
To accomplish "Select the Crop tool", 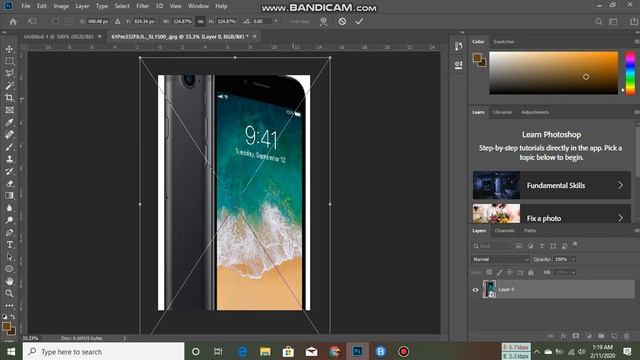I will coord(9,98).
